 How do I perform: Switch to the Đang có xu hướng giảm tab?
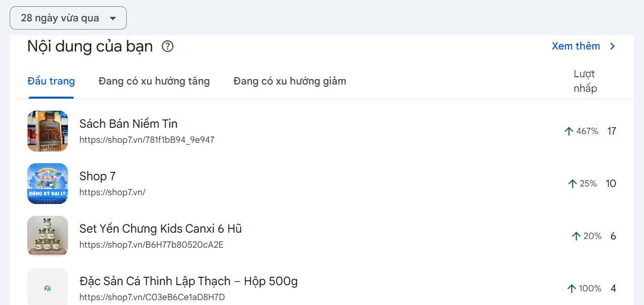click(x=289, y=81)
